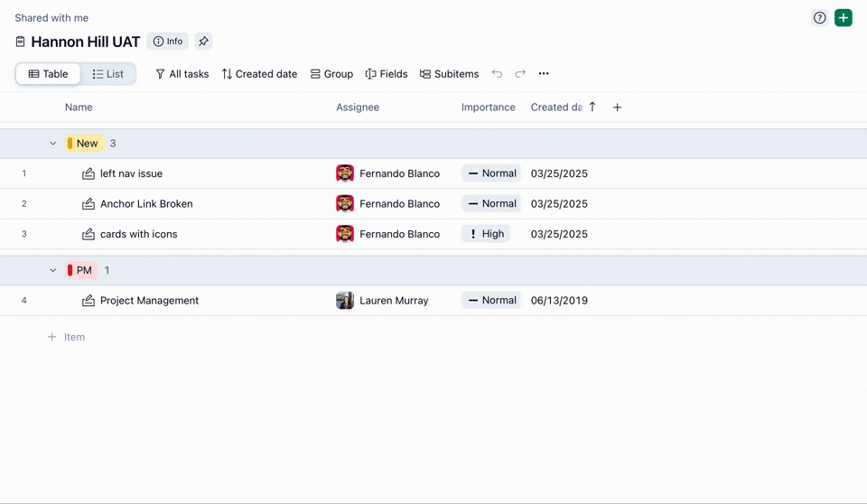
Task: Click created date of cards with icons
Action: click(559, 234)
